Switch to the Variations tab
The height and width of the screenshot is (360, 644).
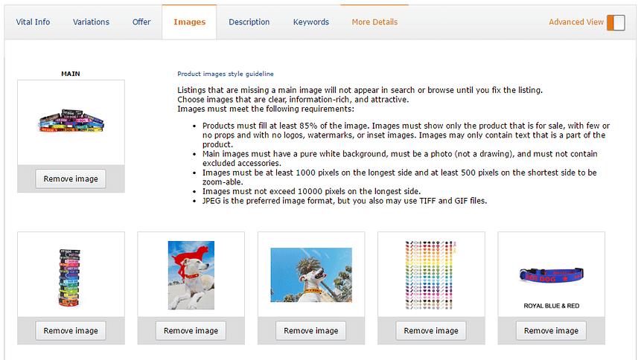[91, 22]
